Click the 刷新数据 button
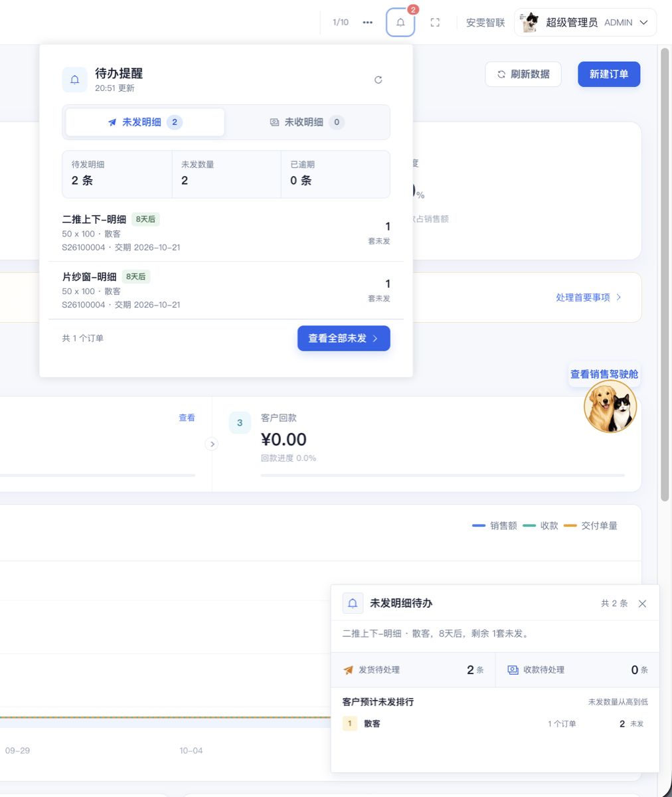672x797 pixels. coord(523,74)
